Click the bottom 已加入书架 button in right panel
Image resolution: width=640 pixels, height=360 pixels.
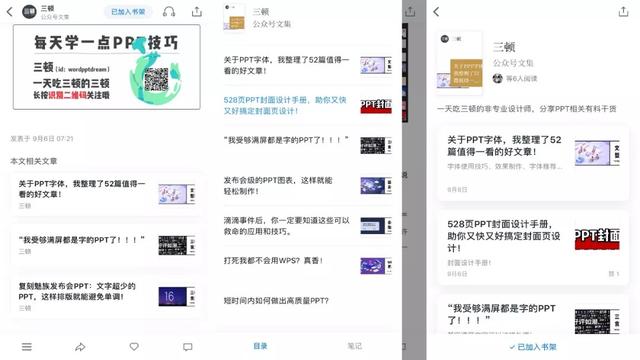[x=533, y=347]
